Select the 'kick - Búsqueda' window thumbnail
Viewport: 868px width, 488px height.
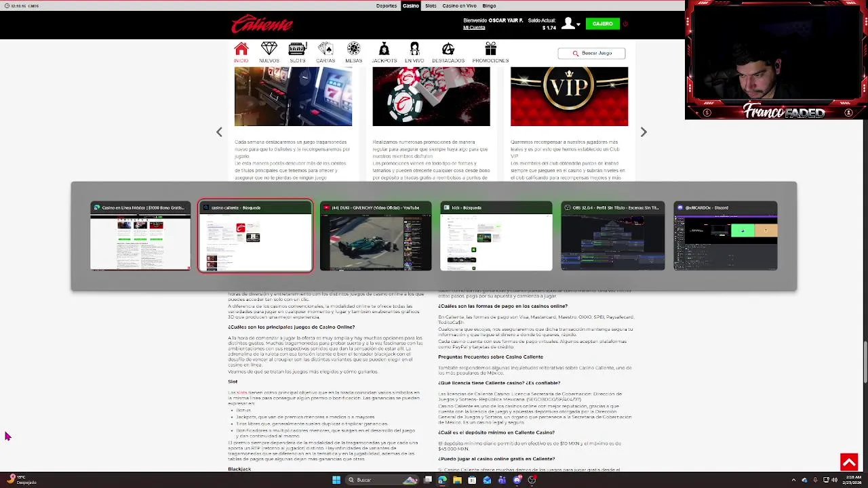point(496,237)
